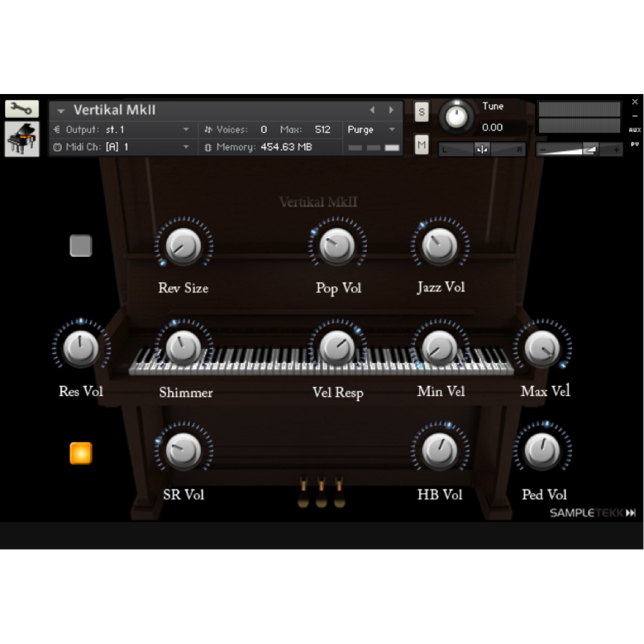The width and height of the screenshot is (644, 644).
Task: Click the pan slider between L and R
Action: point(482,149)
